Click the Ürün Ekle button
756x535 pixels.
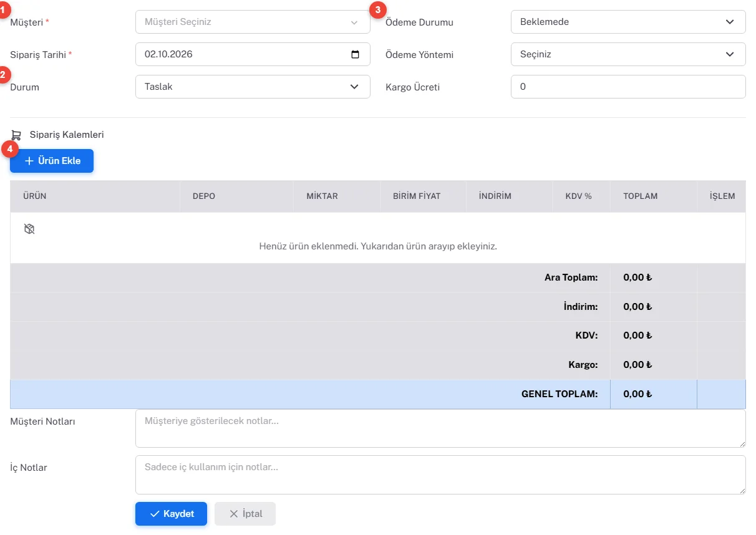coord(52,161)
